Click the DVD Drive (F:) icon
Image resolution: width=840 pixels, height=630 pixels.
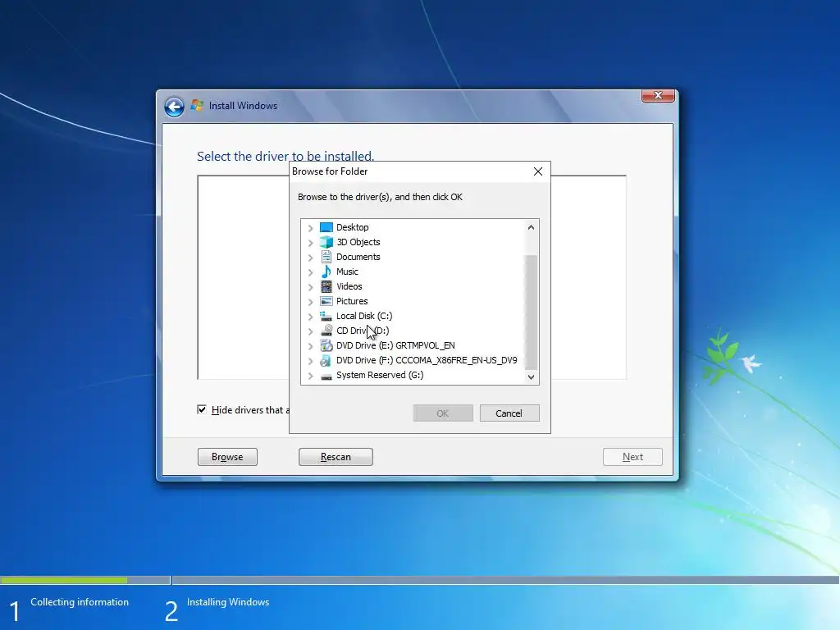click(x=326, y=361)
